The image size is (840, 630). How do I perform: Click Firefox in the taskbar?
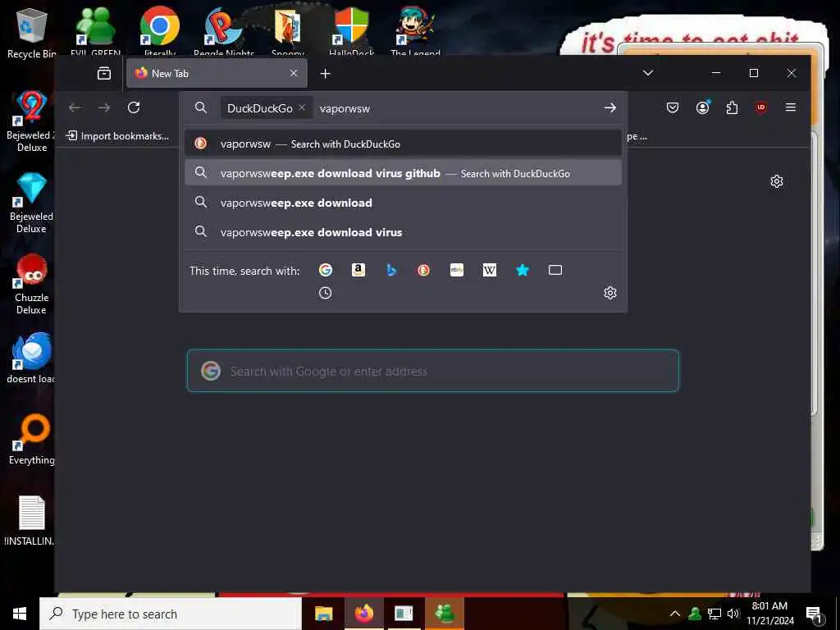pyautogui.click(x=363, y=614)
